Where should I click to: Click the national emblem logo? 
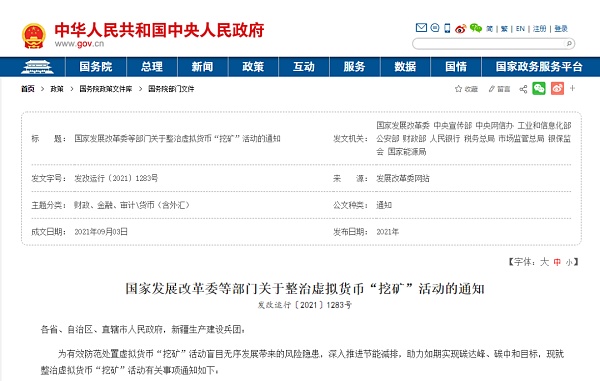tap(34, 36)
